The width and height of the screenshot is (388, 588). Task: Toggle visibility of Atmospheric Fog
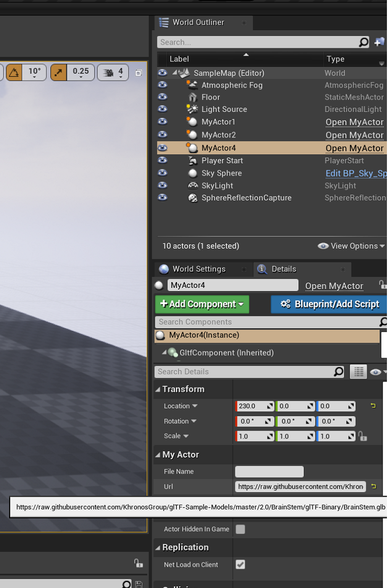(x=162, y=85)
